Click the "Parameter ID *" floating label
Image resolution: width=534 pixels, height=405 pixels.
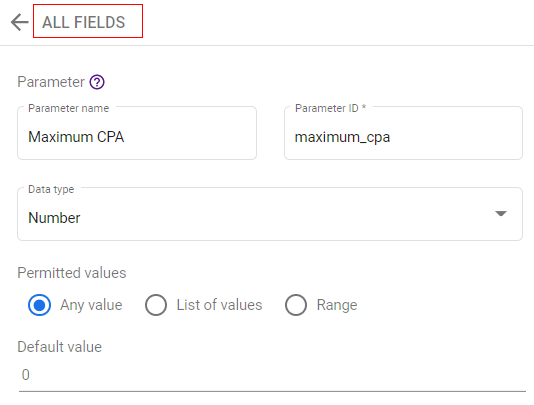pos(330,108)
